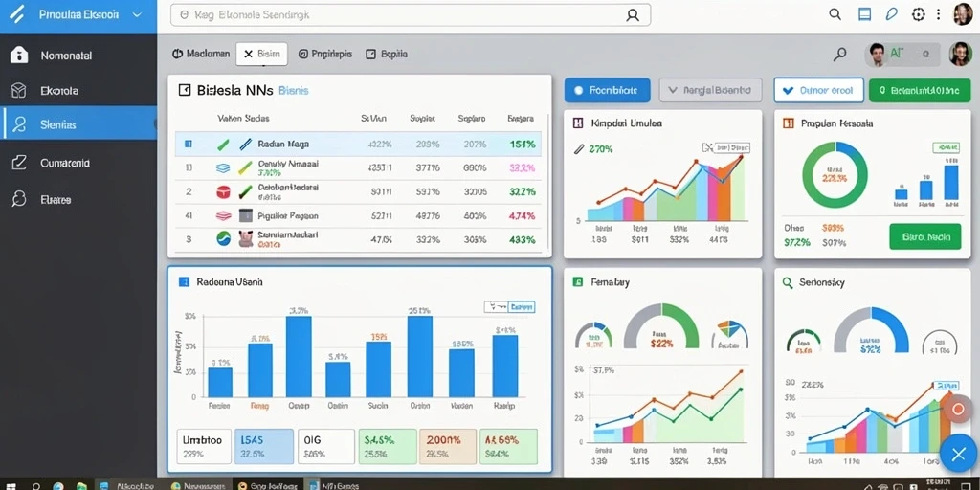Click the search icon inside the search field

click(633, 15)
